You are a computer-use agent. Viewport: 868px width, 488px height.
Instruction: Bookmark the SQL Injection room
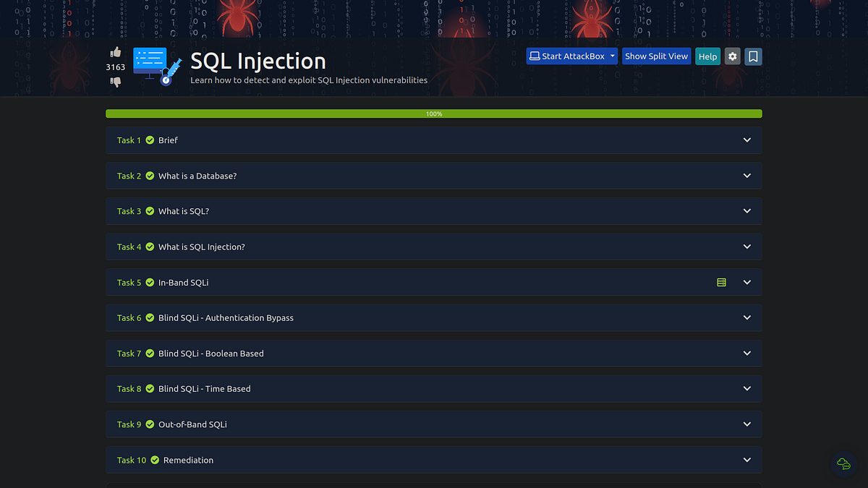coord(753,56)
